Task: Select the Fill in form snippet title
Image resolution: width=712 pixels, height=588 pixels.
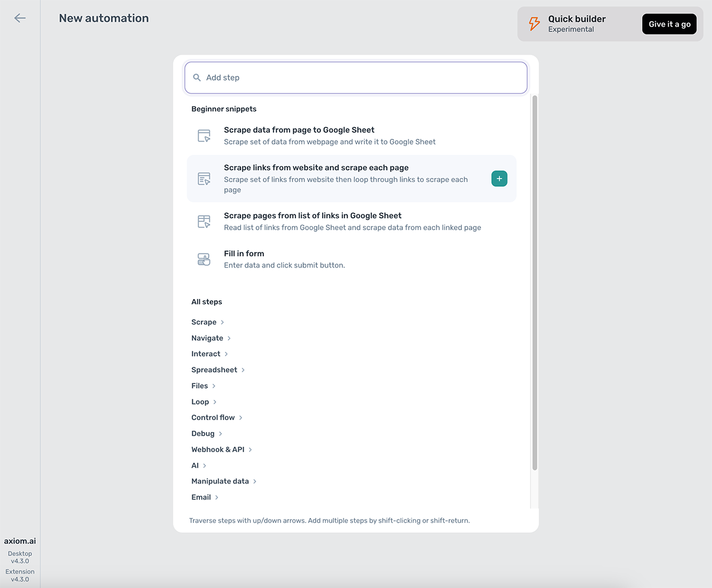Action: [244, 253]
